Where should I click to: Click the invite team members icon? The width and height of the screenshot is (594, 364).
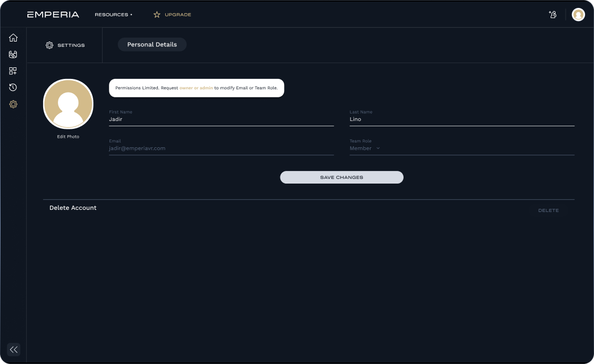pyautogui.click(x=552, y=15)
